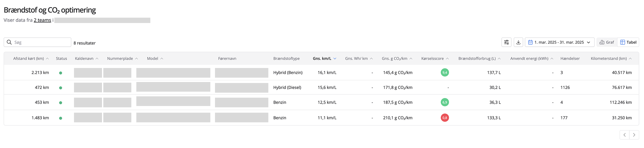644x148 pixels.
Task: Click the calendar icon in date picker
Action: (530, 42)
